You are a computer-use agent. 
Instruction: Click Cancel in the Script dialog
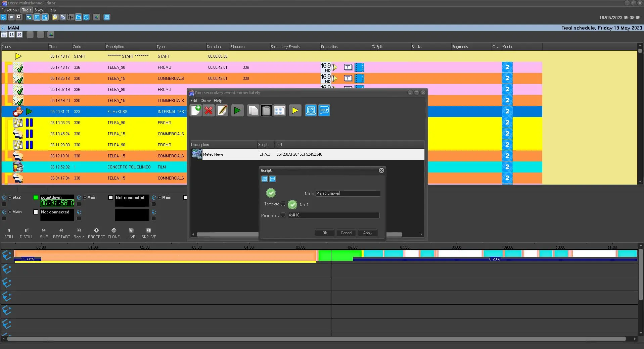click(346, 233)
